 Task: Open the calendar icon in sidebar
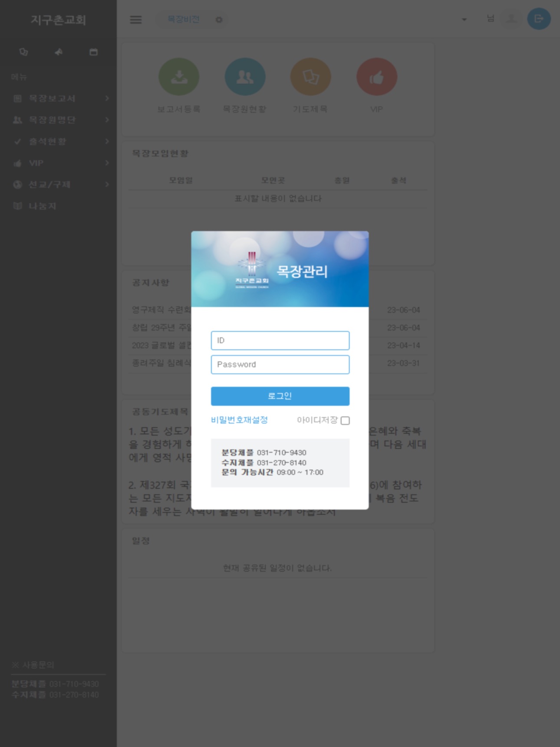click(93, 52)
